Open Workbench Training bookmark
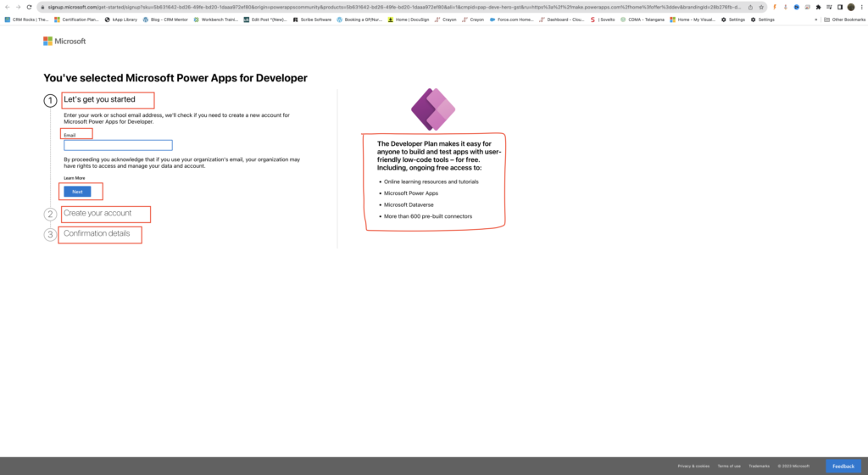 [215, 20]
